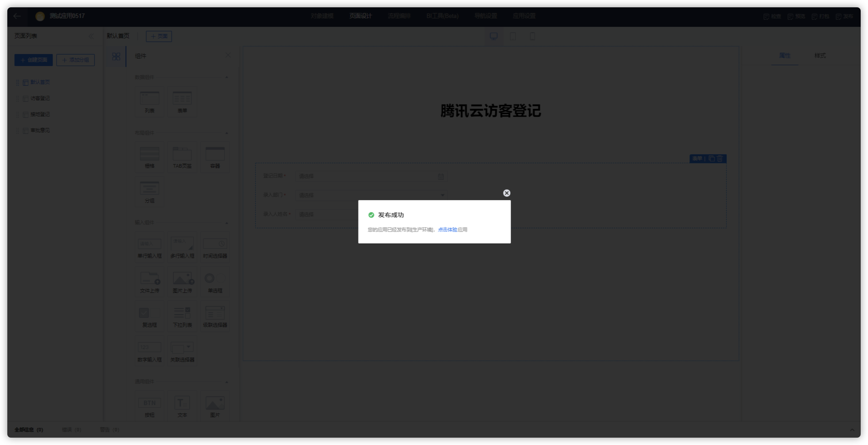Click the 发布 button in top bar
This screenshot has height=445, width=868.
pos(844,16)
